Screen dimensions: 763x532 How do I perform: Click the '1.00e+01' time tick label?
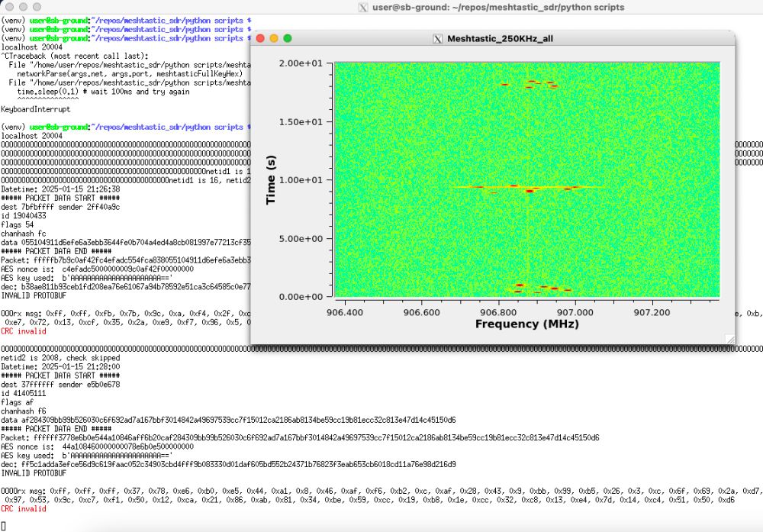pyautogui.click(x=301, y=180)
